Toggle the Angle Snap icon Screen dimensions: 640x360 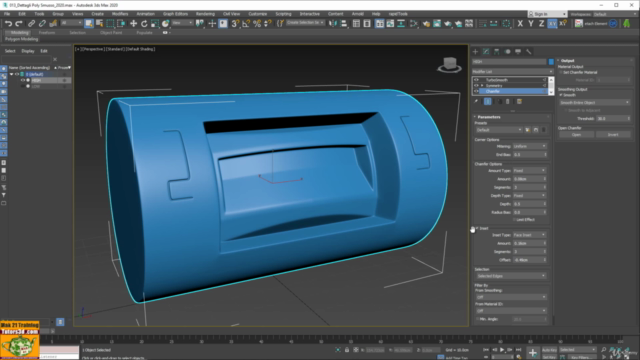click(x=246, y=24)
